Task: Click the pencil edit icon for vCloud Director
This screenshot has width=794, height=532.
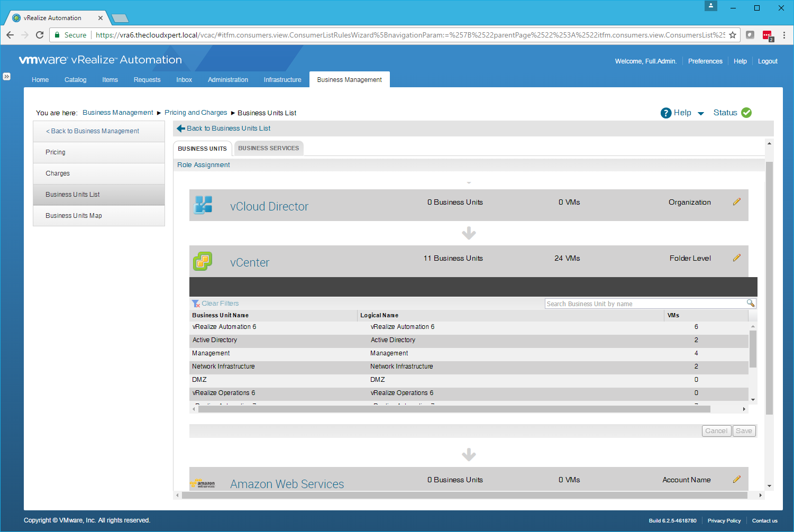Action: click(x=736, y=202)
